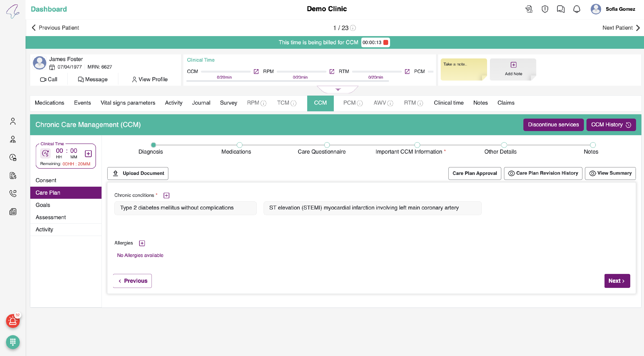Open CCM clinical time external link icon
644x356 pixels.
256,72
